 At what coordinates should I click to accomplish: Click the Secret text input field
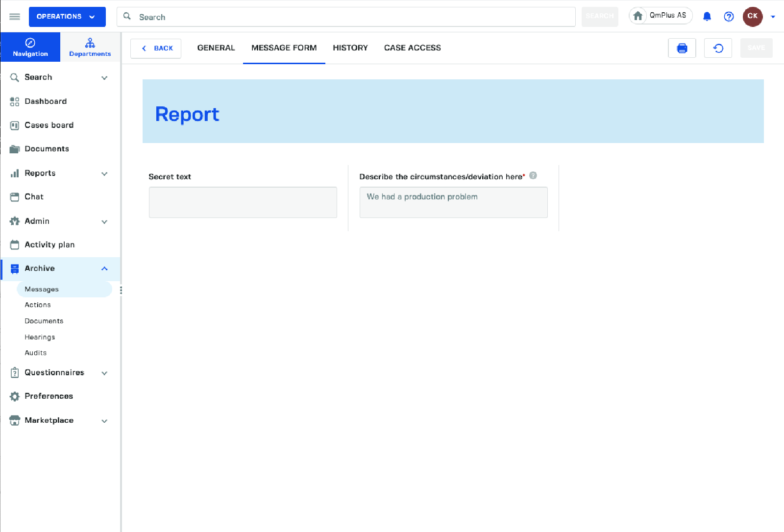click(x=243, y=202)
